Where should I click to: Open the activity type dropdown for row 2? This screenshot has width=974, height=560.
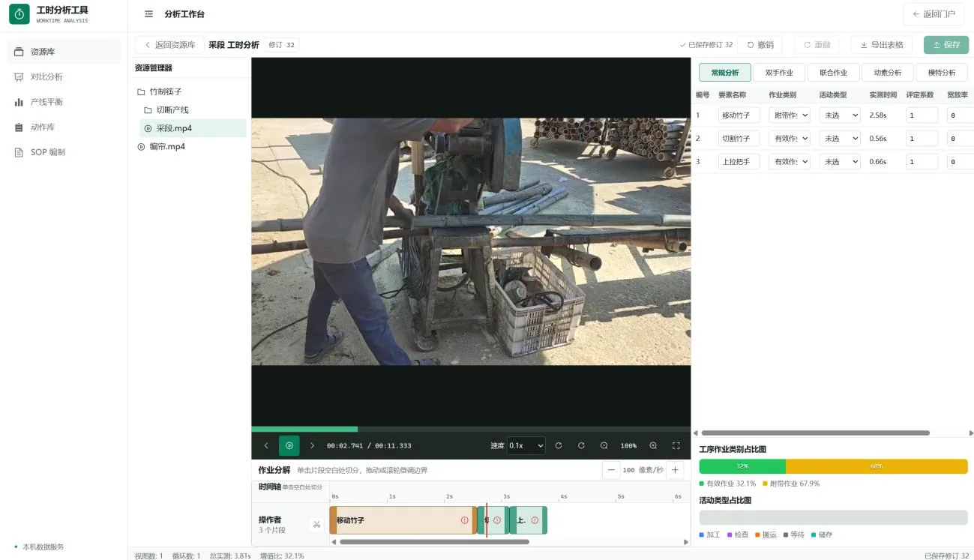[840, 139]
